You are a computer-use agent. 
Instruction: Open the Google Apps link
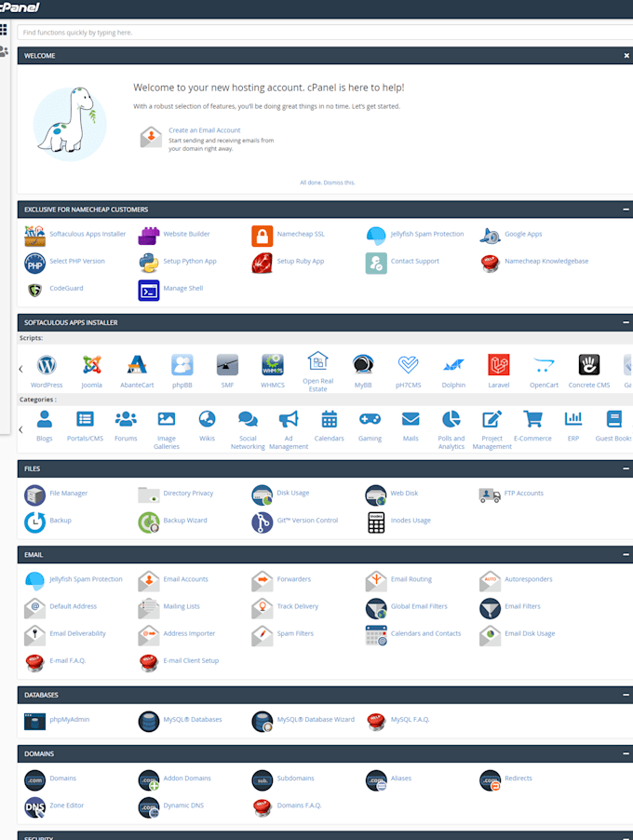(523, 234)
